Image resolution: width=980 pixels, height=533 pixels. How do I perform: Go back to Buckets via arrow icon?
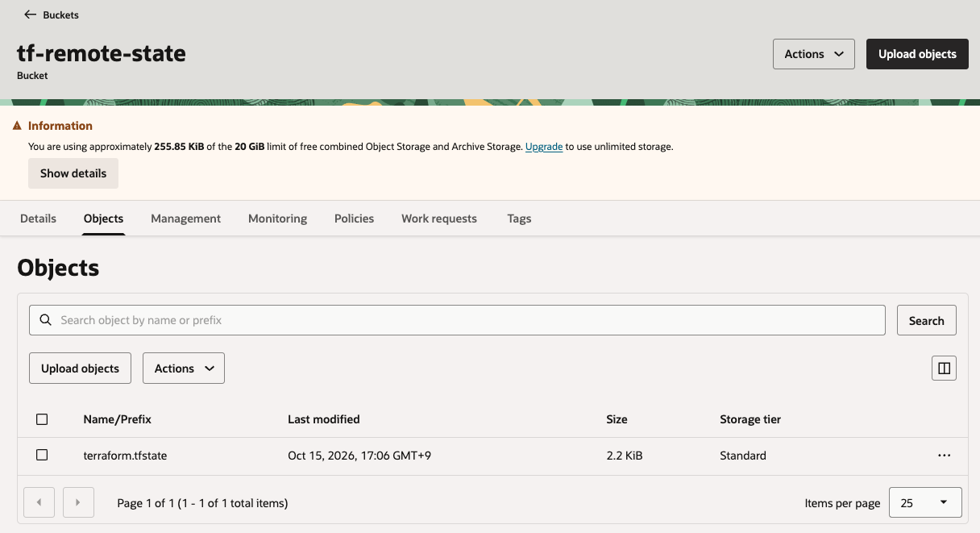click(x=31, y=15)
